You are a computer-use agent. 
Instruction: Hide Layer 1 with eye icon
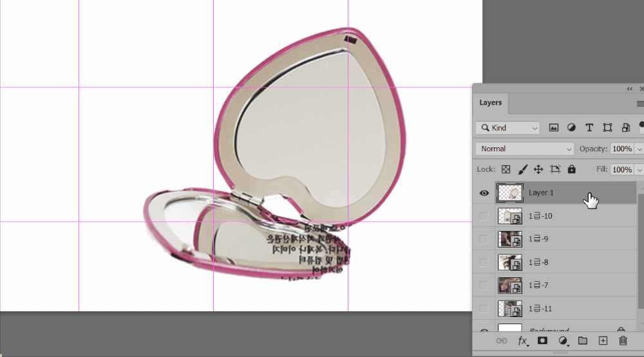(484, 193)
